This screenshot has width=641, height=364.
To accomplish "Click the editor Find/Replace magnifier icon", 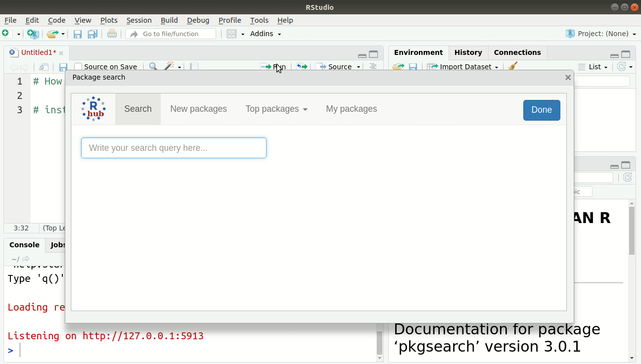I will pyautogui.click(x=153, y=66).
